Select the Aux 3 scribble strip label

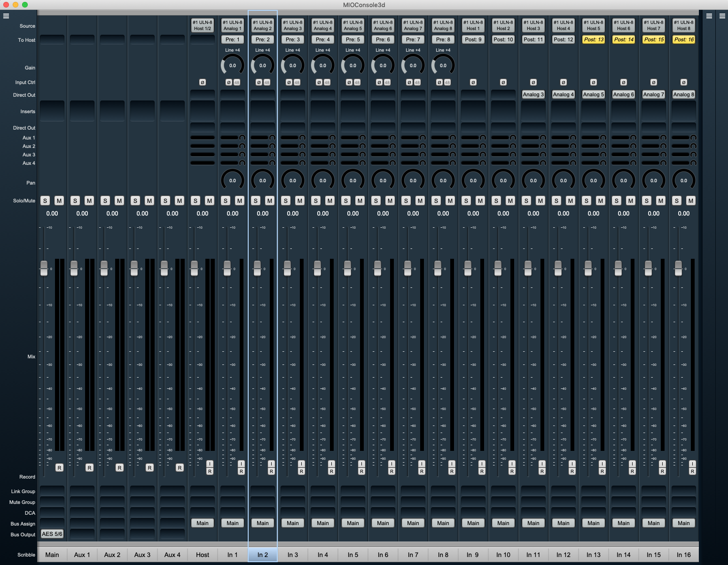[x=142, y=555]
